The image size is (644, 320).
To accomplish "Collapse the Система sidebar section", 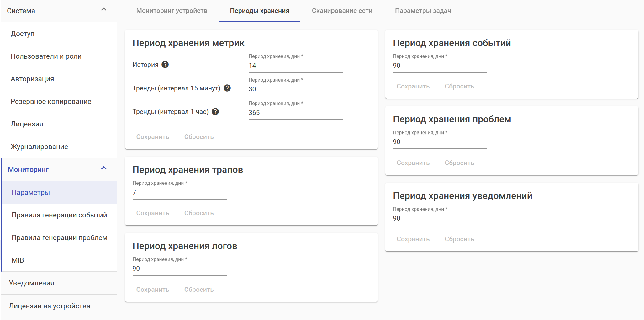I will (x=104, y=10).
